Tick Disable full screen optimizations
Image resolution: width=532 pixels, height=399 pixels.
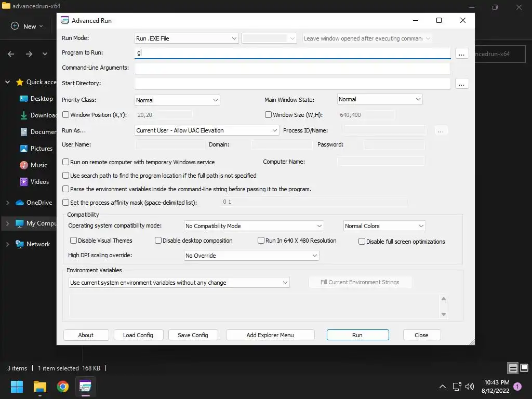(362, 241)
